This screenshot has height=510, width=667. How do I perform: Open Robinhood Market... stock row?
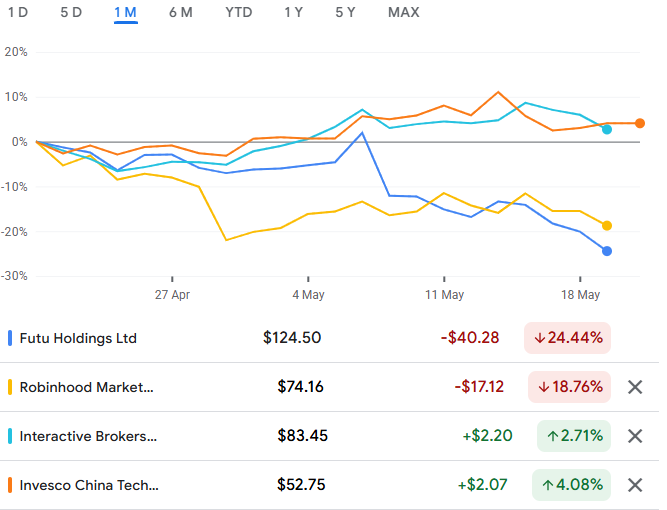(x=330, y=387)
